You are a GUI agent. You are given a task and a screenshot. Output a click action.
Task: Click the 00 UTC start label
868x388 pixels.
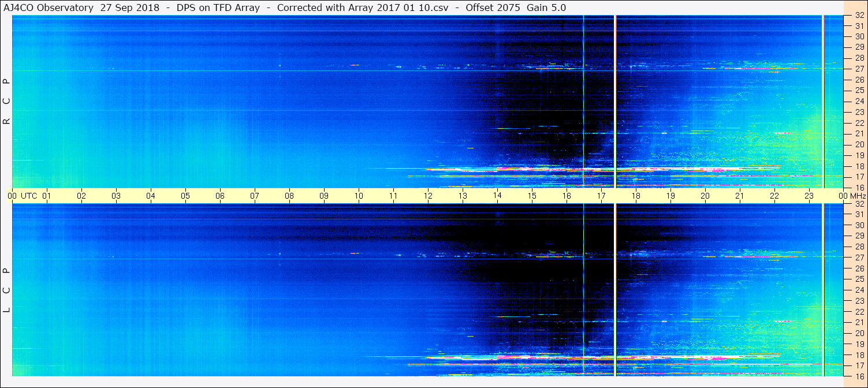[21, 196]
